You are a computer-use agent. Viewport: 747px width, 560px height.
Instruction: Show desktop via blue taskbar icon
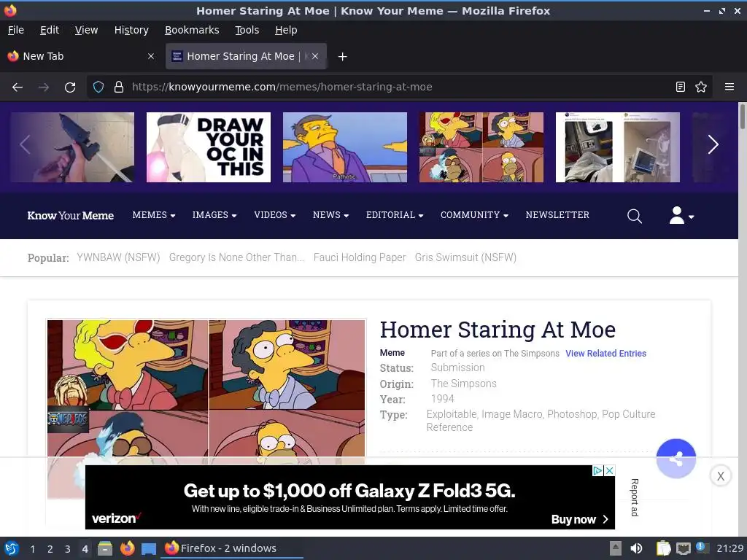149,549
